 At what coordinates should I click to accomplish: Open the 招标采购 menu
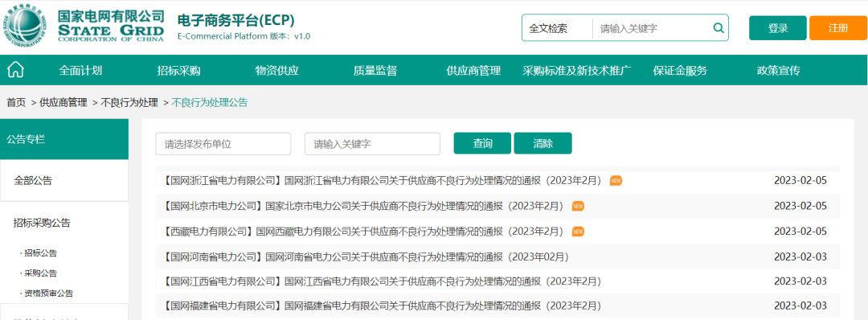pyautogui.click(x=178, y=70)
